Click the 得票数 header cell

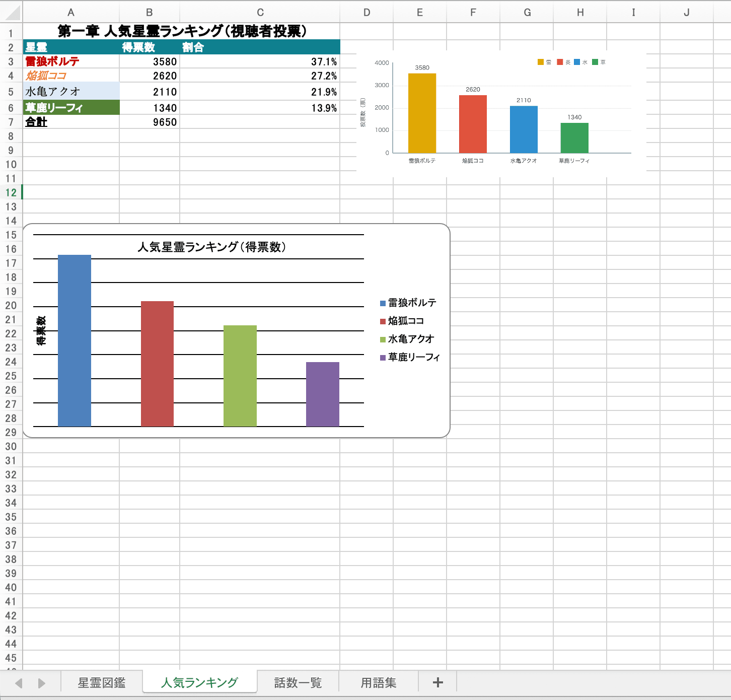pos(150,47)
